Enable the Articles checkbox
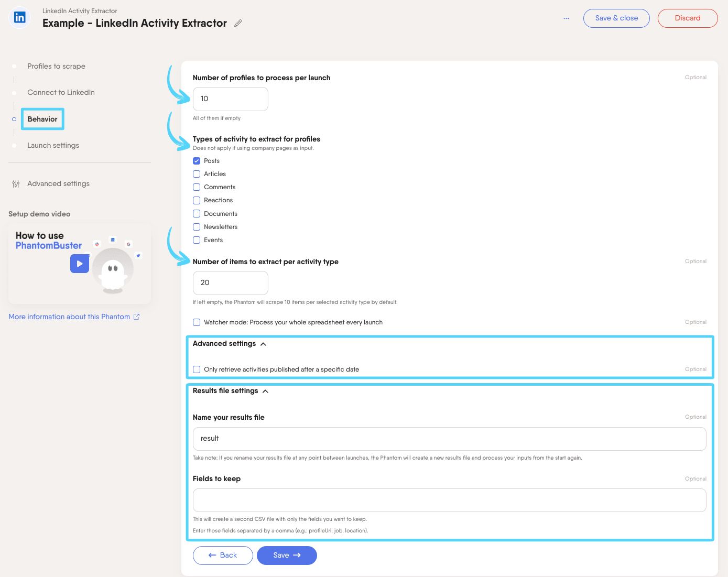This screenshot has width=728, height=577. [x=197, y=174]
